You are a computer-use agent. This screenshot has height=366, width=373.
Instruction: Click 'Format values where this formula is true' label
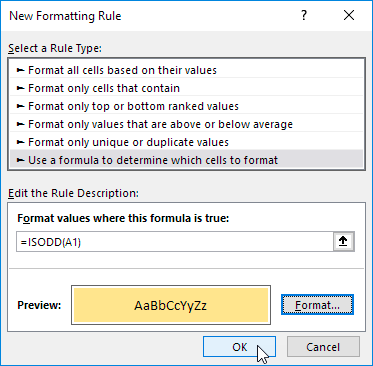pyautogui.click(x=123, y=218)
